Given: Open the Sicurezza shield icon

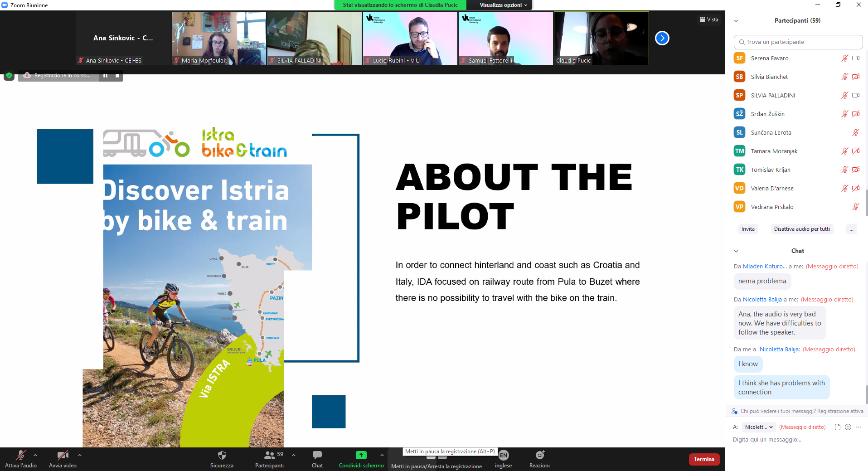Looking at the screenshot, I should click(222, 455).
